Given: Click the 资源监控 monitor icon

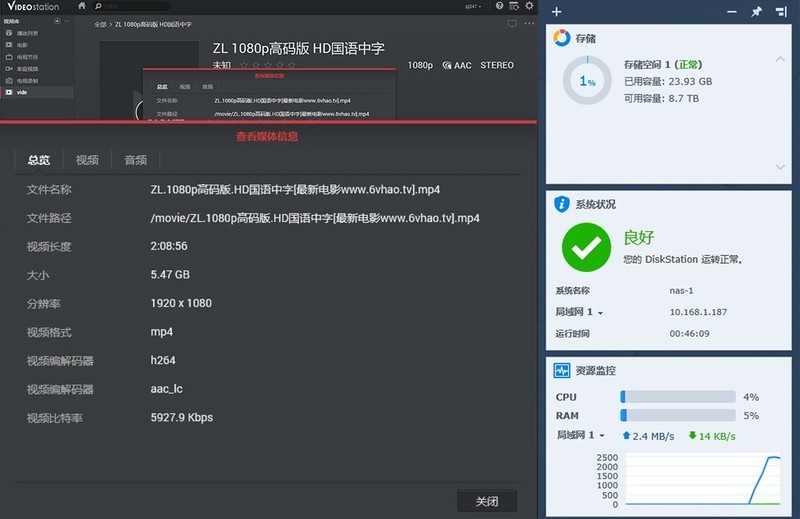Looking at the screenshot, I should click(x=562, y=370).
